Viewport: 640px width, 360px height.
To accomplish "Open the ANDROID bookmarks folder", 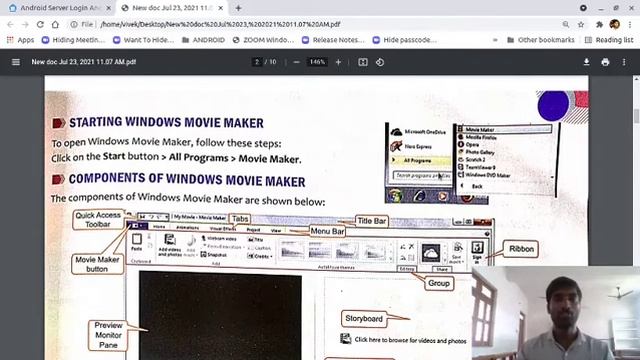I will (203, 40).
